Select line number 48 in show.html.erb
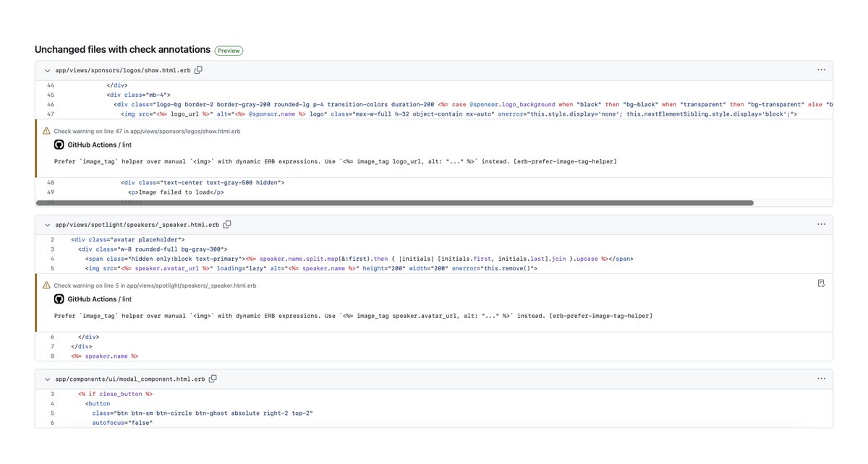Screen dimensions: 868x464 coord(51,183)
